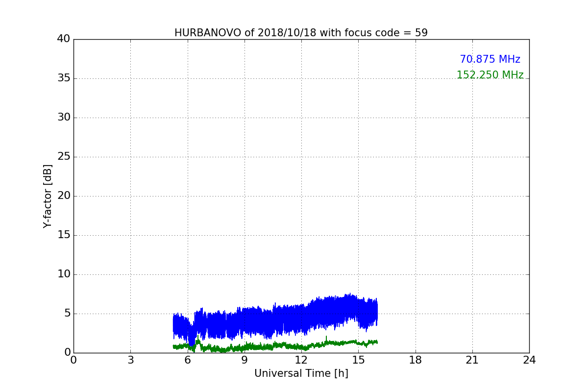The width and height of the screenshot is (588, 392).
Task: Click the y-axis tick label 10
Action: [x=64, y=274]
